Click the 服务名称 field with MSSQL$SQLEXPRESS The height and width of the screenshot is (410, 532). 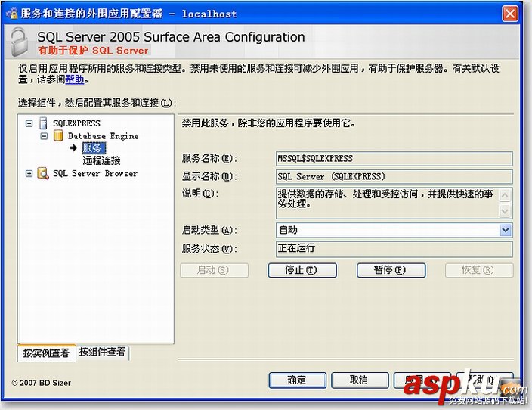(394, 159)
